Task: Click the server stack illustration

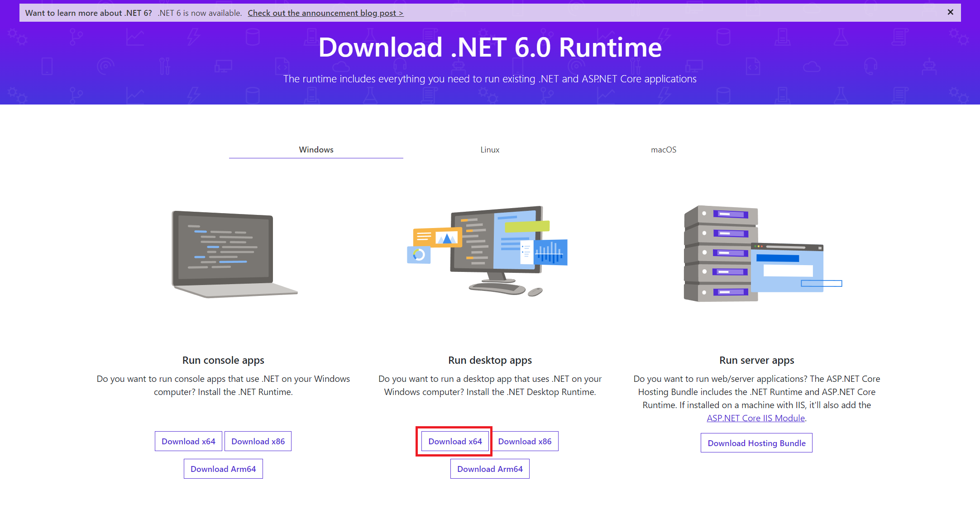Action: (x=763, y=253)
